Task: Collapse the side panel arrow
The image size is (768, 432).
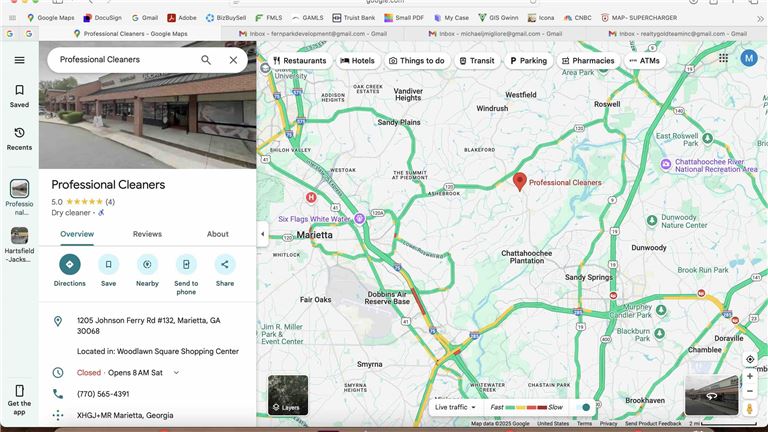Action: pos(262,234)
